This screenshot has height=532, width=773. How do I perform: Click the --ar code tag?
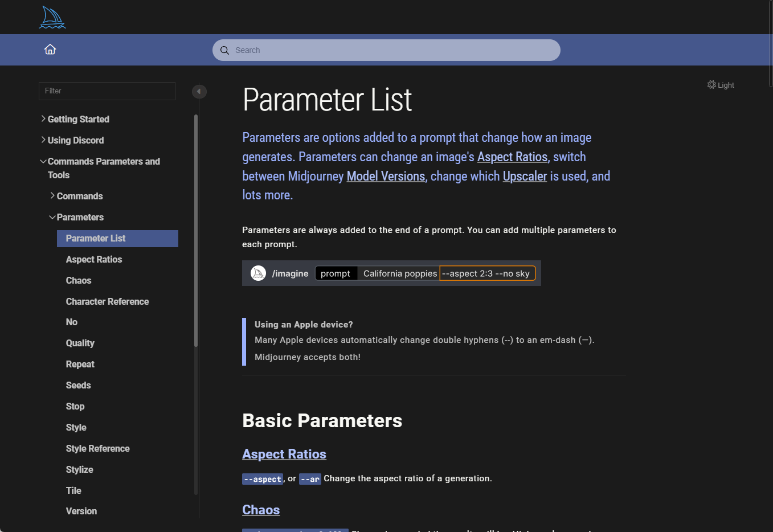(310, 479)
